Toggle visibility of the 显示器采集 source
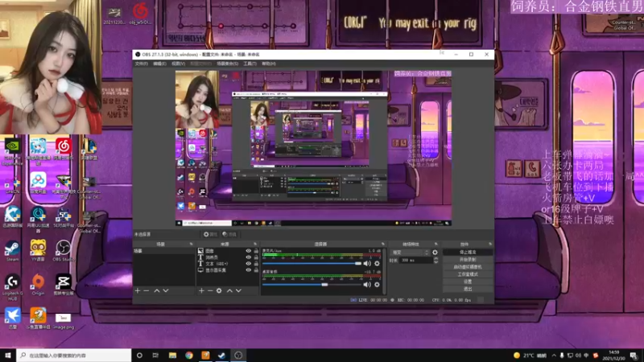This screenshot has width=644, height=362. click(248, 270)
